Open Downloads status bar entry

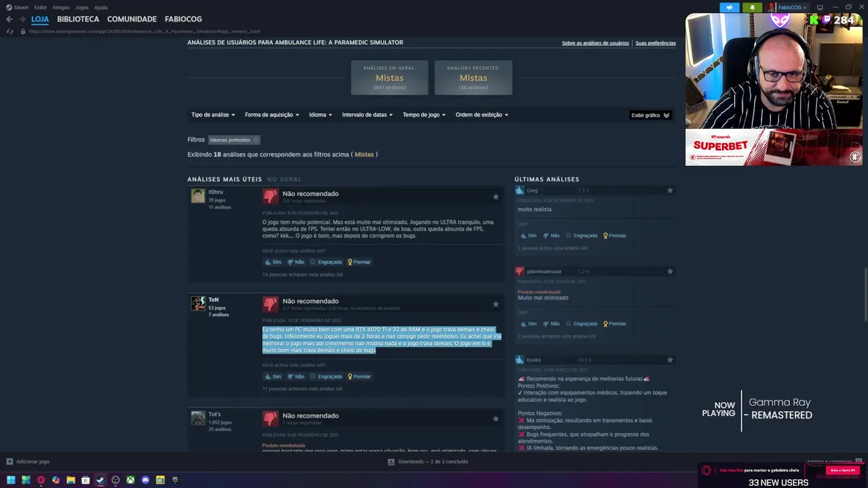(x=428, y=462)
